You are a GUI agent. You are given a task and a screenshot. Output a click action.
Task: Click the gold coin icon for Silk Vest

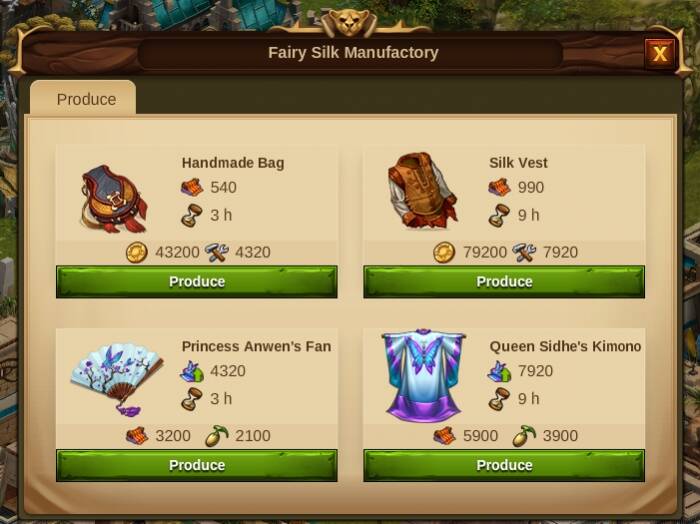pyautogui.click(x=444, y=253)
